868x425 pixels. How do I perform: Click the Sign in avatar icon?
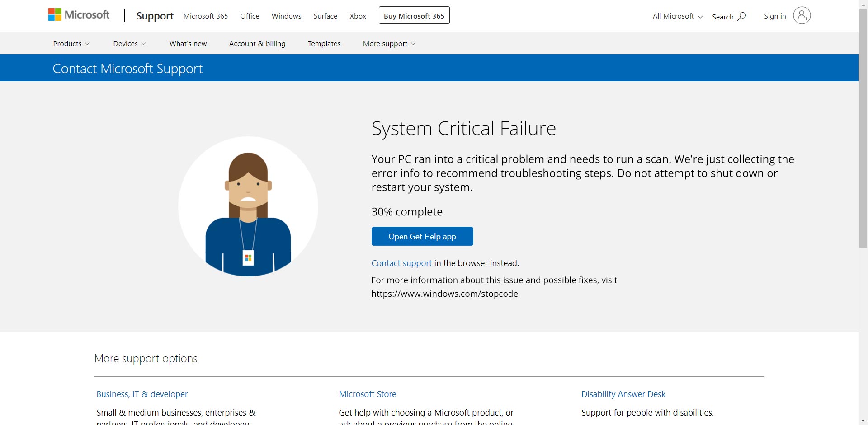(x=802, y=16)
